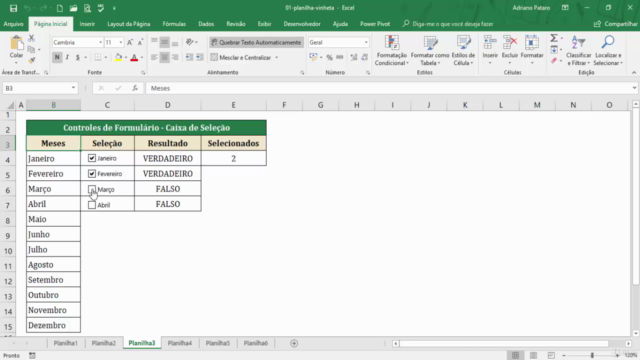Apply red font color
This screenshot has height=360, width=640.
click(134, 58)
